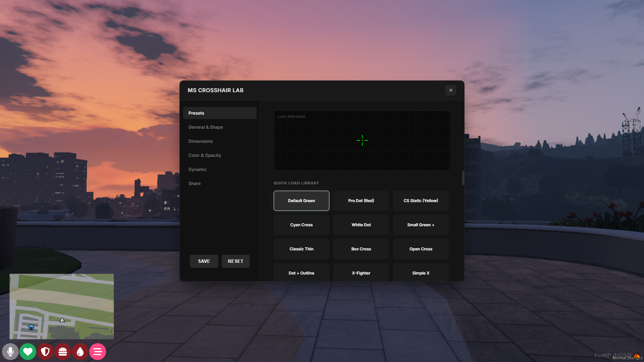The height and width of the screenshot is (362, 644).
Task: Switch to the Dynamic section
Action: coord(198,169)
